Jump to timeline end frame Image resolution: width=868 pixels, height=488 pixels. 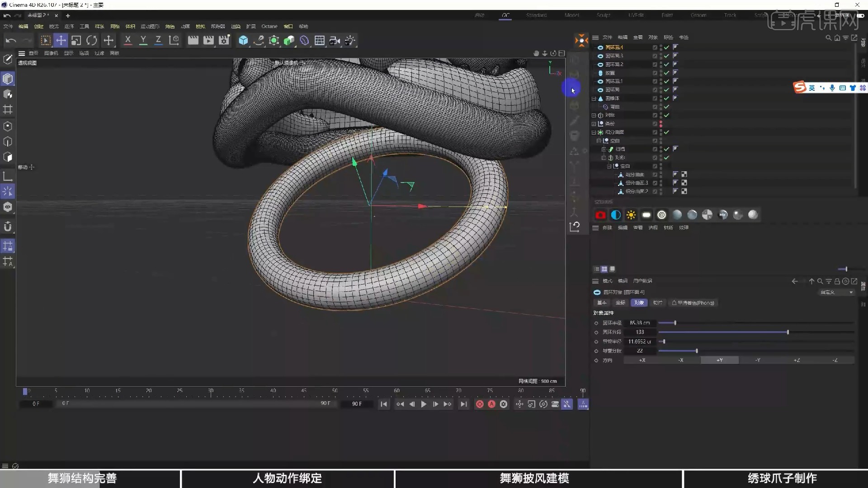(463, 404)
